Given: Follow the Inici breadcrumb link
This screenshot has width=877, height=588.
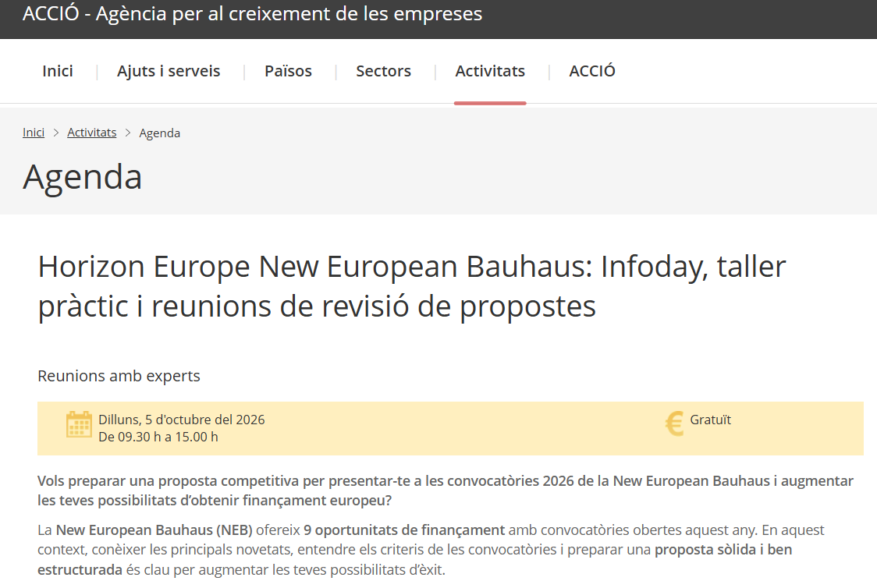Looking at the screenshot, I should (x=34, y=133).
